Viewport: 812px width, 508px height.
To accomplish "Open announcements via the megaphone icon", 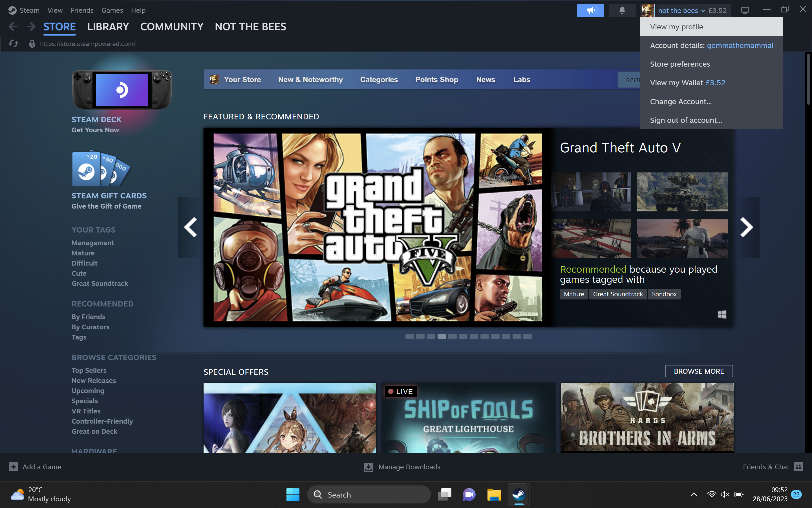I will 590,10.
